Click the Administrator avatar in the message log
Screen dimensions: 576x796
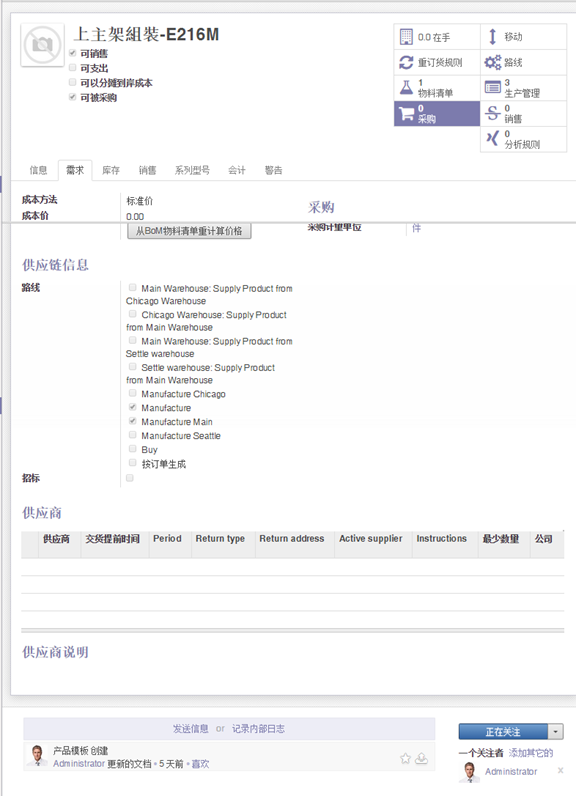coord(37,755)
